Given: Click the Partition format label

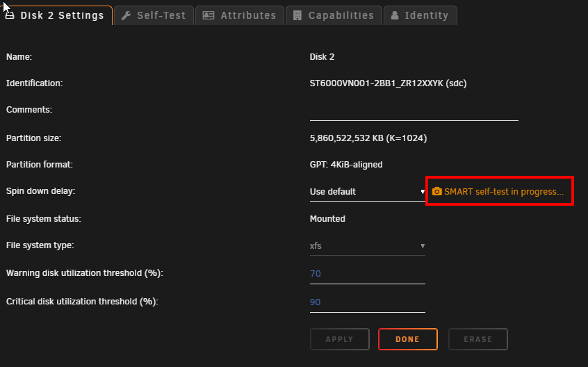Looking at the screenshot, I should (40, 165).
